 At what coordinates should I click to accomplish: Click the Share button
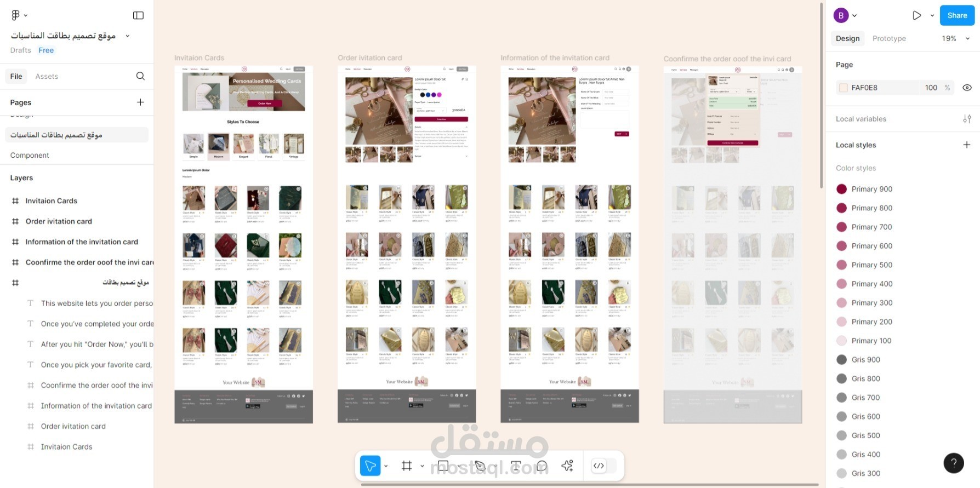[957, 15]
